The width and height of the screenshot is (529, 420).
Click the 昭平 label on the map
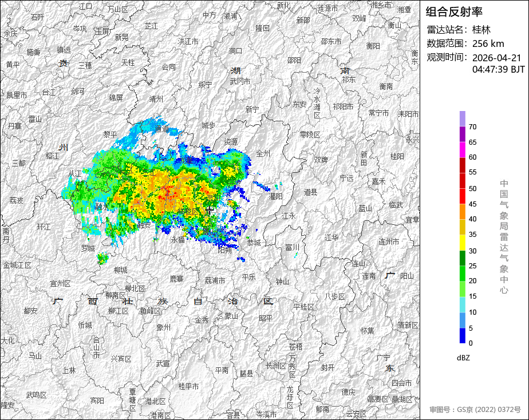tap(266, 318)
